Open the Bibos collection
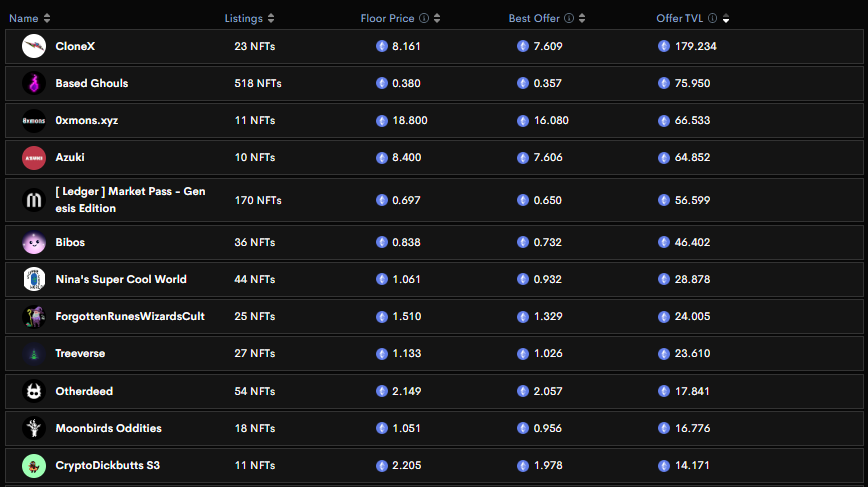868x487 pixels. point(70,242)
